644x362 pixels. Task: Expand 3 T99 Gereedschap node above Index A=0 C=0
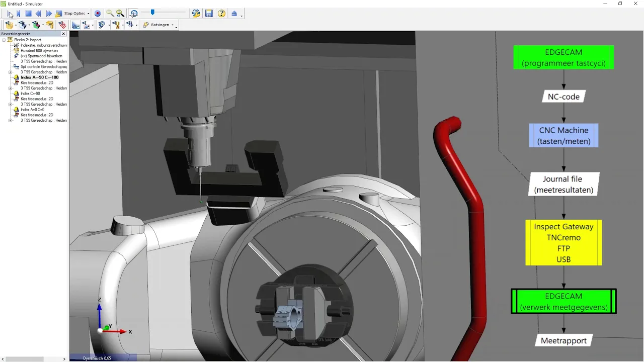[x=10, y=104]
